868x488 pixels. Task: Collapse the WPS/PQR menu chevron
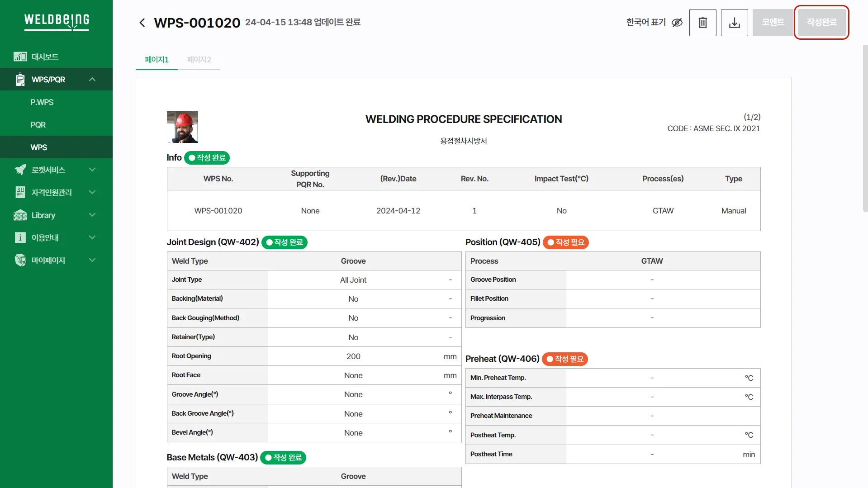click(92, 80)
